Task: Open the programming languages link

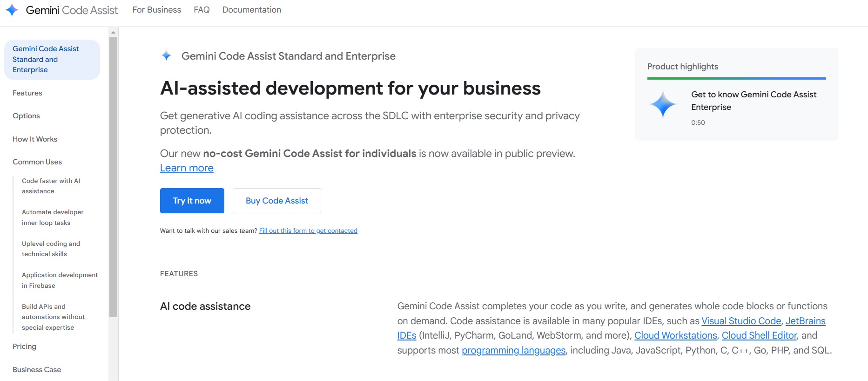Action: click(514, 350)
